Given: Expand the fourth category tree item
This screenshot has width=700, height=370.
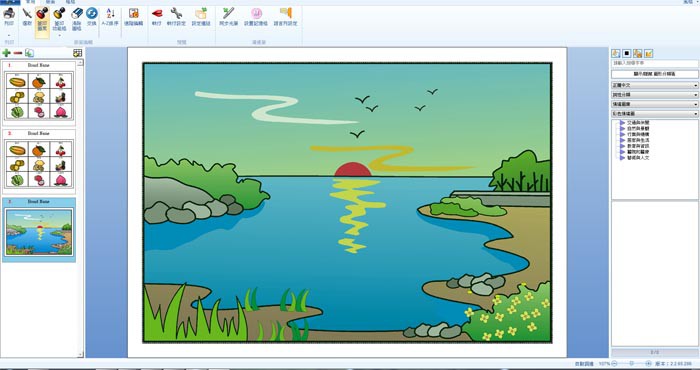Looking at the screenshot, I should [x=622, y=140].
